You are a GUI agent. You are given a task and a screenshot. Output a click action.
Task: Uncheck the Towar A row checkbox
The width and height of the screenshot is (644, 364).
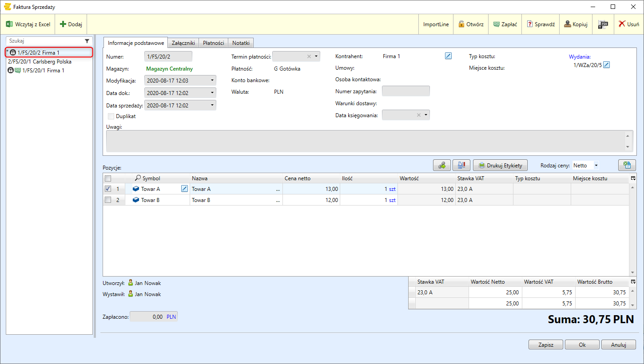[108, 189]
